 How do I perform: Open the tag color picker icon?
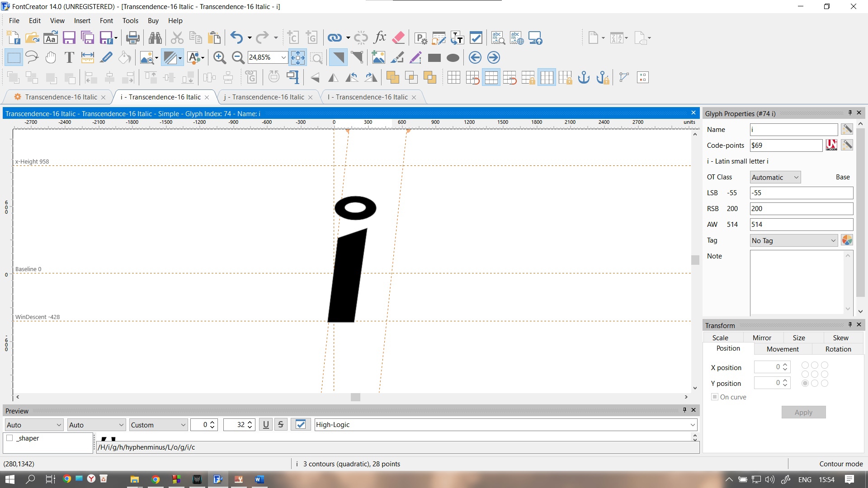coord(847,240)
